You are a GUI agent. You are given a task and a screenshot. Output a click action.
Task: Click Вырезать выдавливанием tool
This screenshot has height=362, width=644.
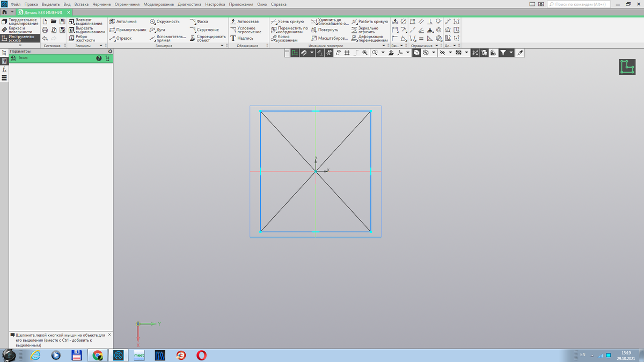click(86, 30)
